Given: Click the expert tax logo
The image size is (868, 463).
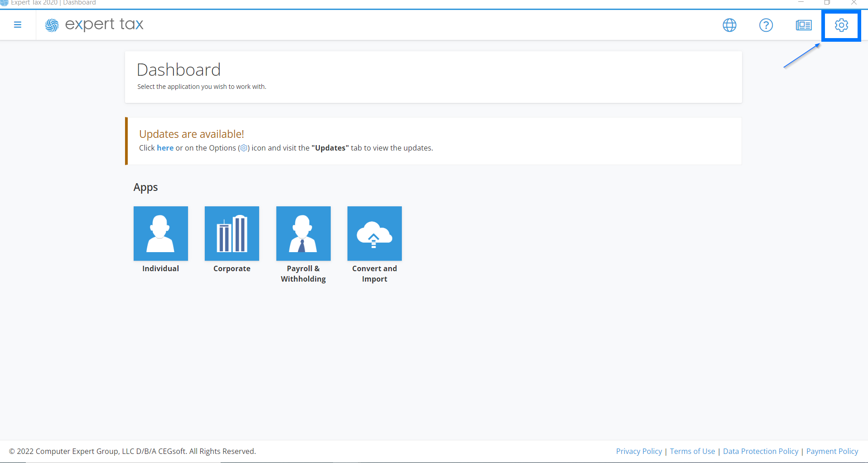Looking at the screenshot, I should point(94,24).
